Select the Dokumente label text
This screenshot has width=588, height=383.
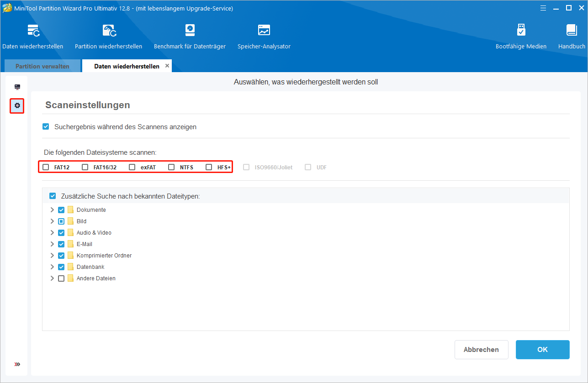click(91, 210)
